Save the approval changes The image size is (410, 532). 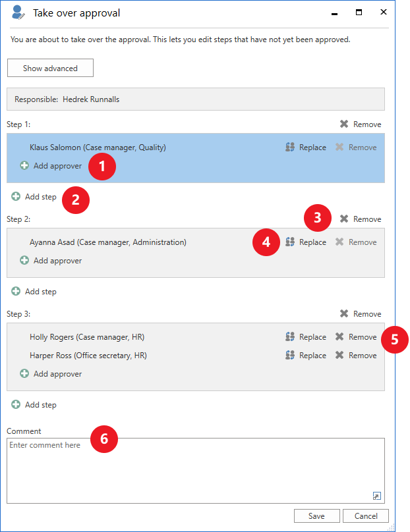point(316,516)
